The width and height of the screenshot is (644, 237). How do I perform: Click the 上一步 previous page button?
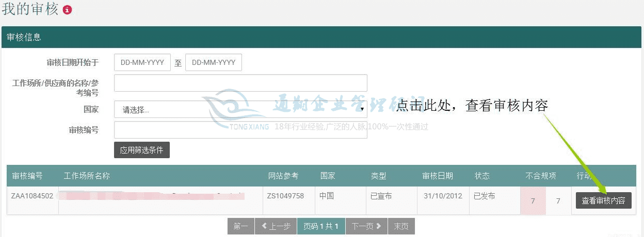coord(276,226)
